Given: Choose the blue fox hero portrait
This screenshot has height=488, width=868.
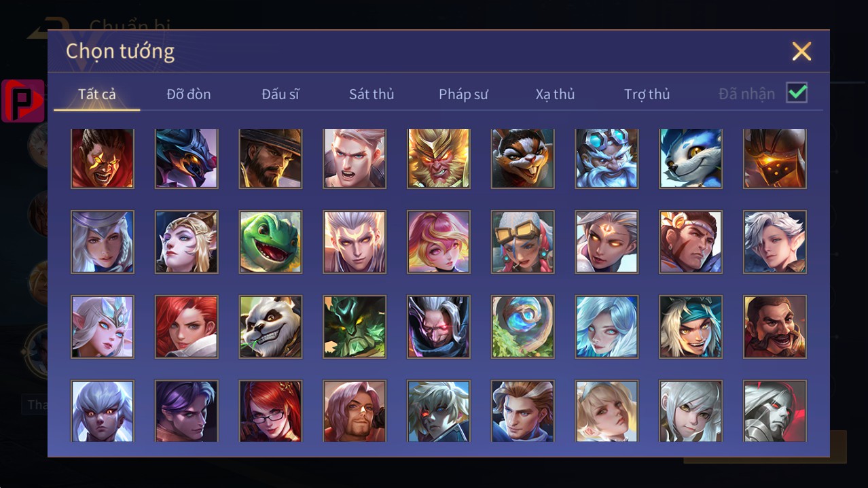Looking at the screenshot, I should pos(691,158).
